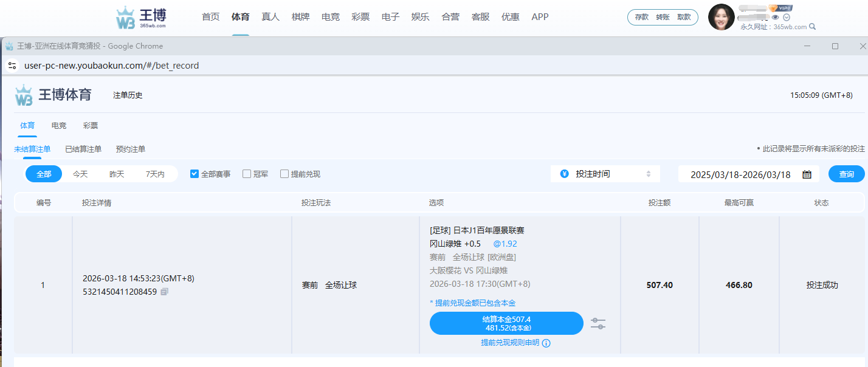The height and width of the screenshot is (367, 868).
Task: Open site info icon in address bar
Action: pos(12,66)
